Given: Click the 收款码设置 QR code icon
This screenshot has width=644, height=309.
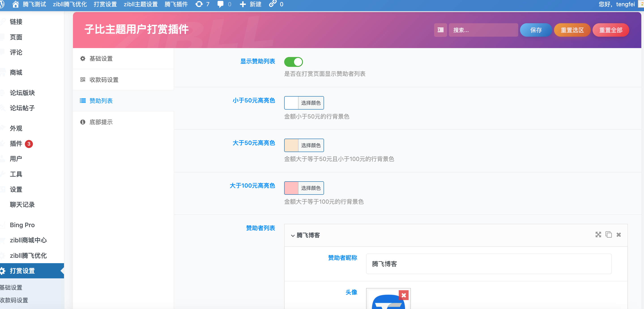Looking at the screenshot, I should point(83,80).
